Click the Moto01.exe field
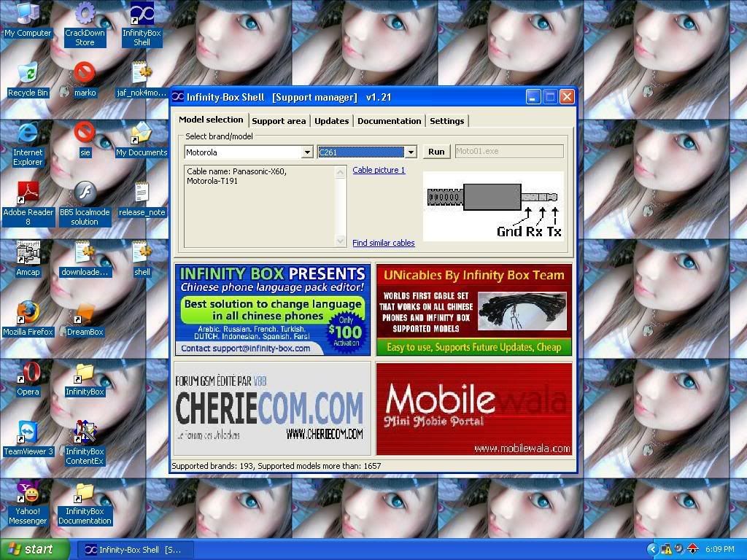The image size is (747, 560). click(x=508, y=152)
